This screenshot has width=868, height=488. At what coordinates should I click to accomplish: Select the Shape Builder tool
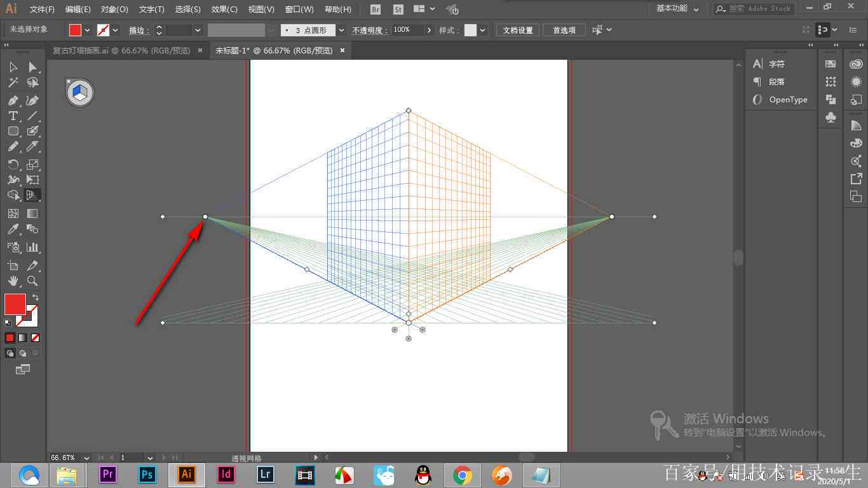(x=13, y=195)
